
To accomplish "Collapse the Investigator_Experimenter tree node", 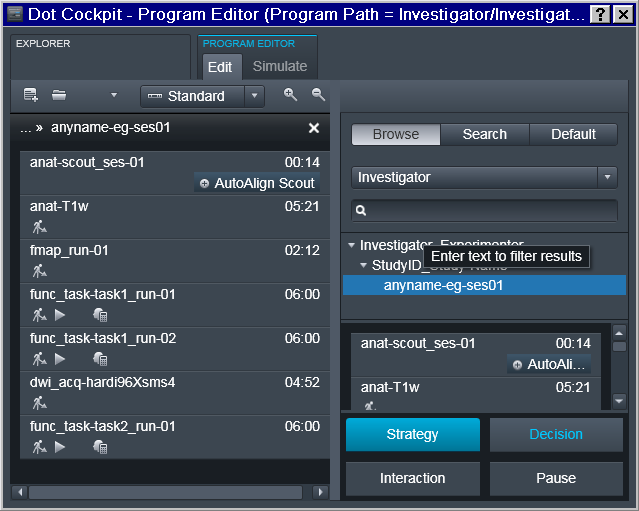I will click(x=351, y=245).
